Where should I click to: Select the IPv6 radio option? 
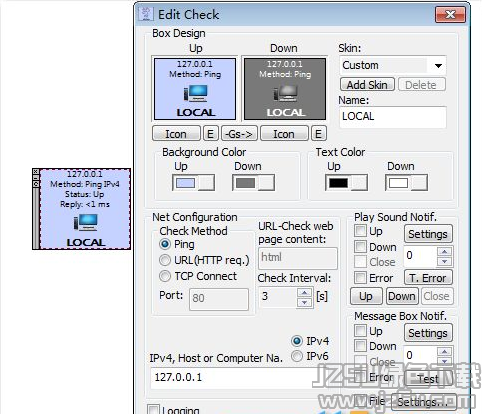click(x=297, y=356)
